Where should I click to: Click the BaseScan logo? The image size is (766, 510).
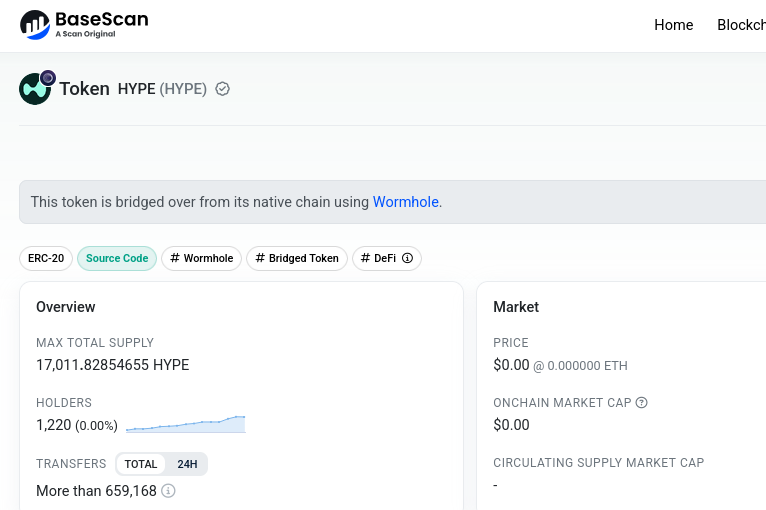pos(84,25)
